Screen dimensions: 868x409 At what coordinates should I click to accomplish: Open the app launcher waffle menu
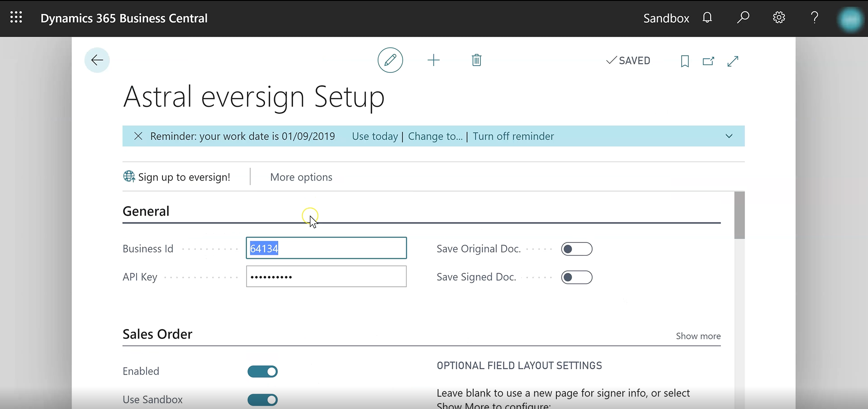(x=16, y=18)
